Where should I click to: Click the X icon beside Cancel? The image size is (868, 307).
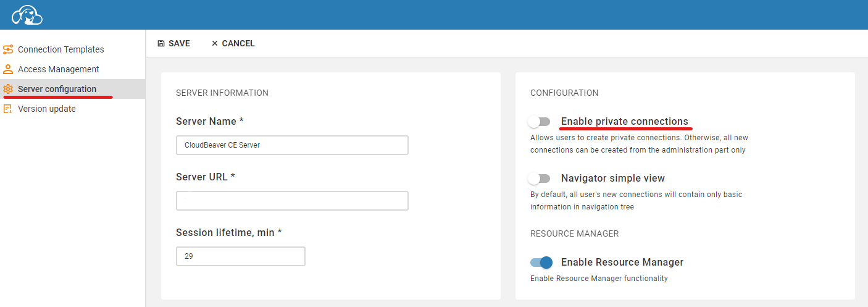(215, 43)
